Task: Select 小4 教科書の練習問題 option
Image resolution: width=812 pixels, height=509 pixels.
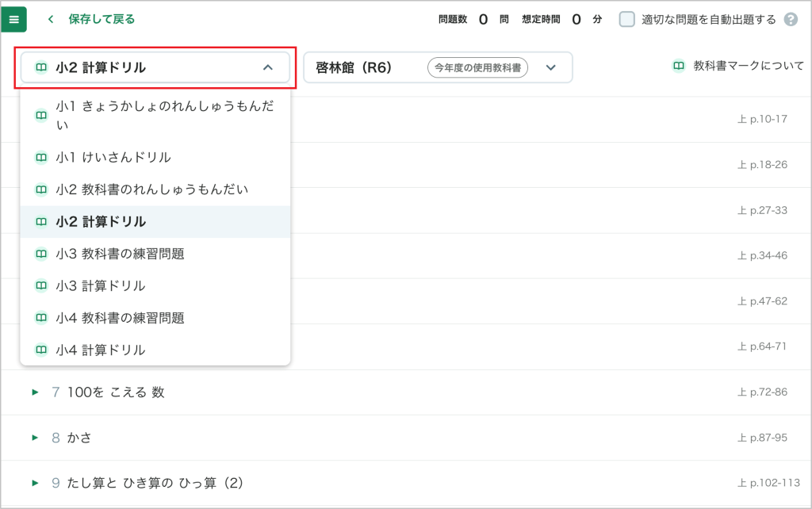Action: coord(155,318)
